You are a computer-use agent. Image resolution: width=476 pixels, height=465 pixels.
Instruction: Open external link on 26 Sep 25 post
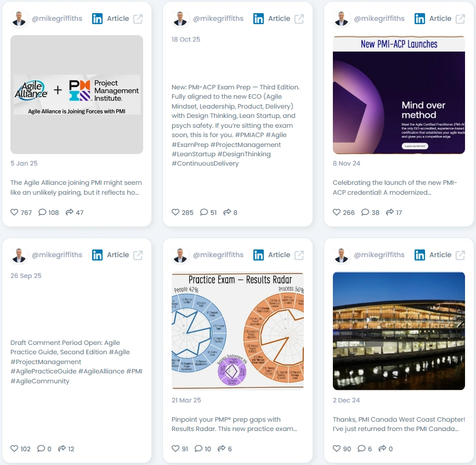(138, 256)
